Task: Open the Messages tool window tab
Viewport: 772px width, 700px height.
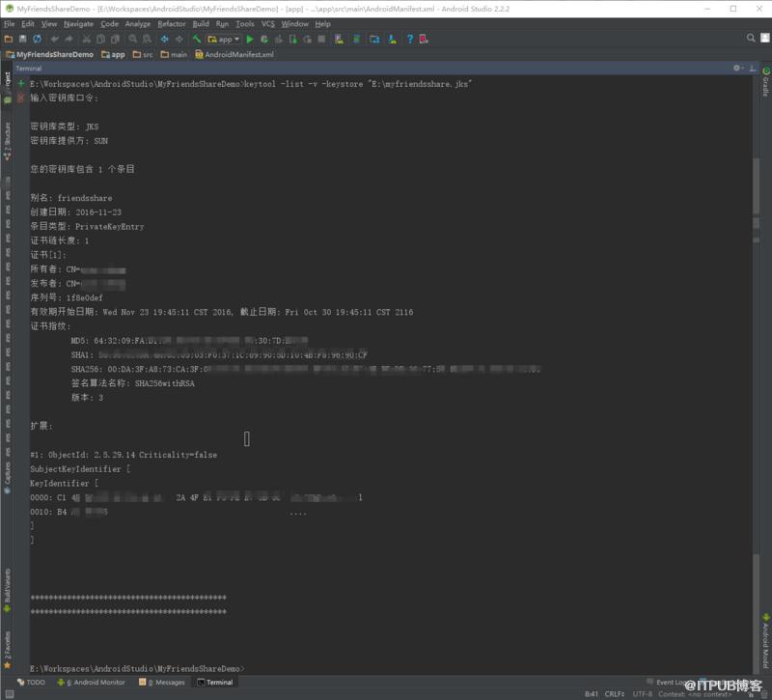Action: [x=162, y=683]
